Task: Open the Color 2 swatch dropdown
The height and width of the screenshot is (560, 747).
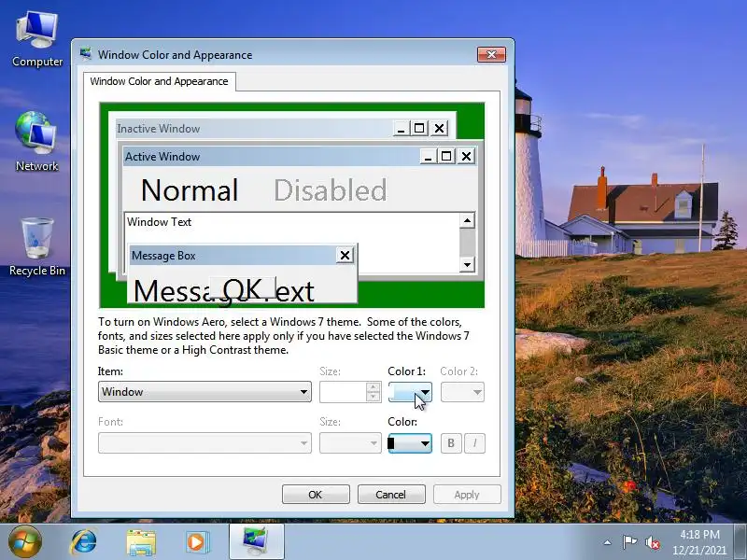Action: pyautogui.click(x=462, y=392)
